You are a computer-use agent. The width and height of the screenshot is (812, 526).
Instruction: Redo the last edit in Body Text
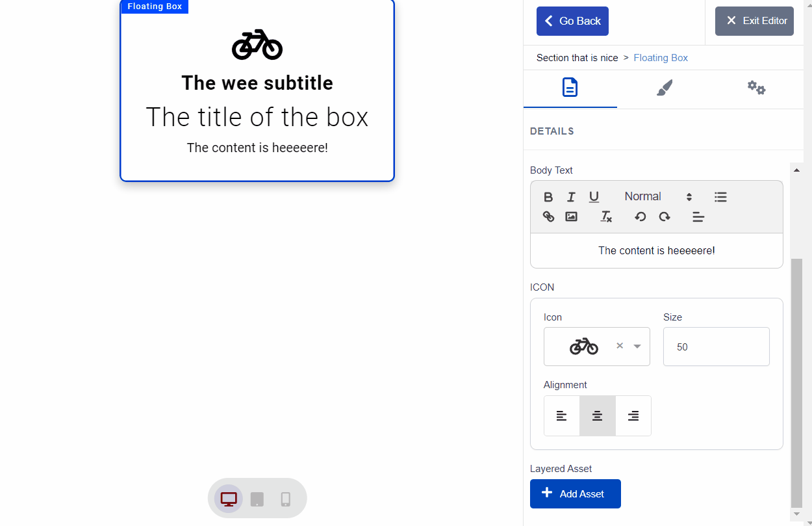tap(664, 217)
